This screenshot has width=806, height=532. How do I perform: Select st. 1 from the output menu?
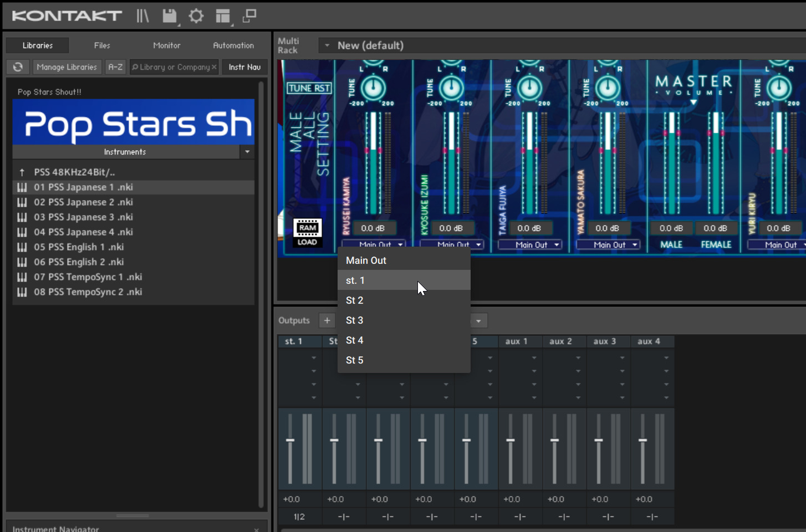tap(404, 280)
